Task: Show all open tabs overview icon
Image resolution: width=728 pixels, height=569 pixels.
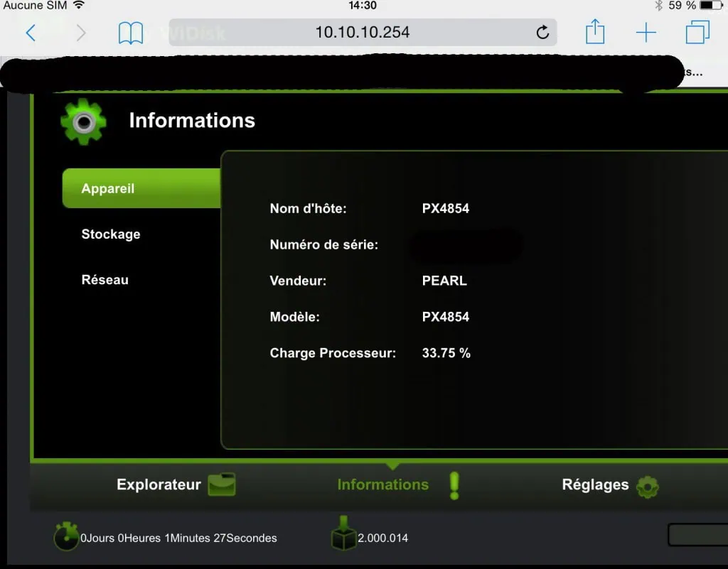Action: click(x=697, y=33)
